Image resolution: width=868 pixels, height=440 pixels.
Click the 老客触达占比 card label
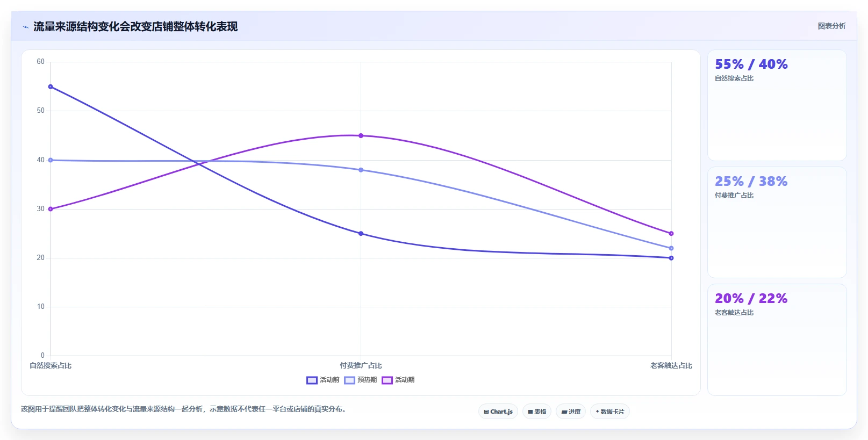click(734, 313)
